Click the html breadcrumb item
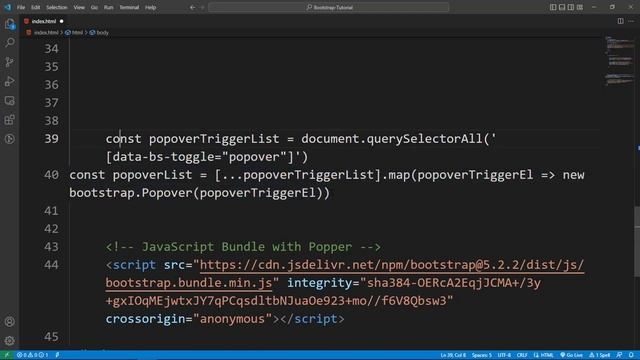Viewport: 640px width, 360px height. click(77, 33)
